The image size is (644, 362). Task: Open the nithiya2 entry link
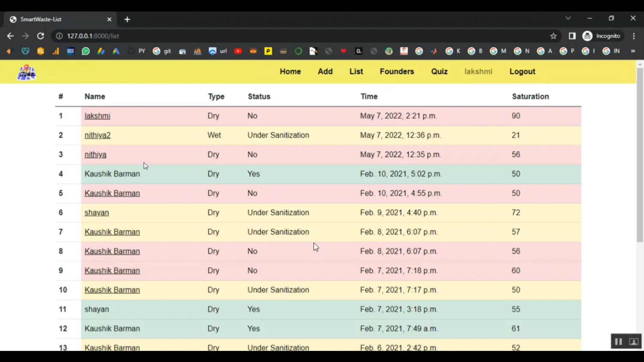97,135
